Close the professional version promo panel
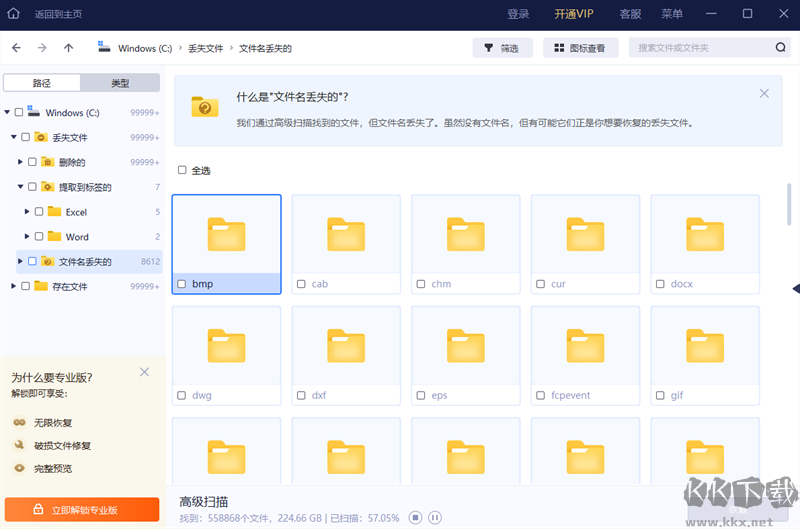Image resolution: width=800 pixels, height=529 pixels. tap(144, 372)
